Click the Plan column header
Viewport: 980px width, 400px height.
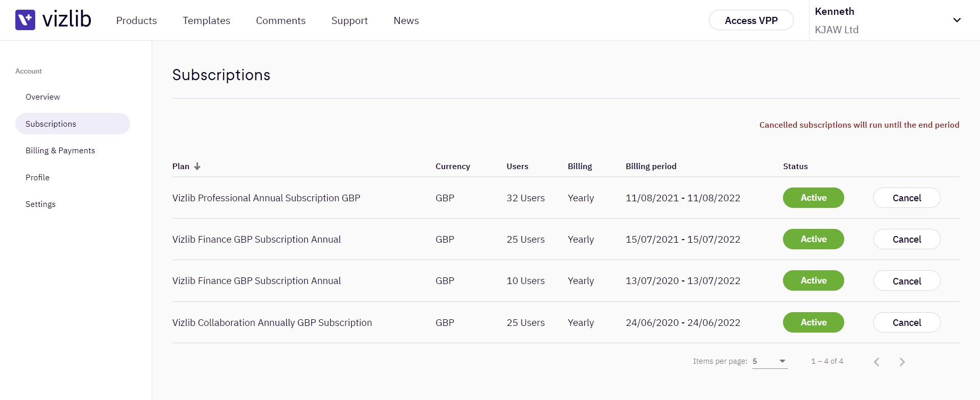click(181, 167)
